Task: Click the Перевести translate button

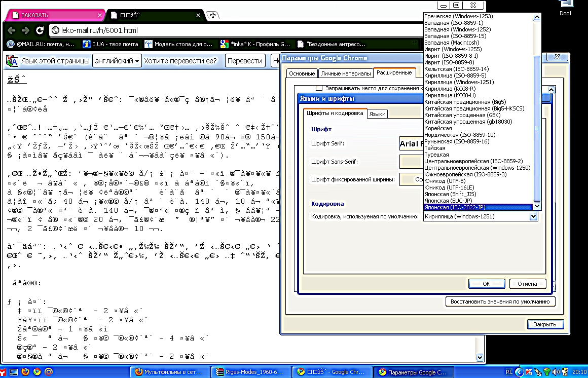Action: [x=245, y=61]
